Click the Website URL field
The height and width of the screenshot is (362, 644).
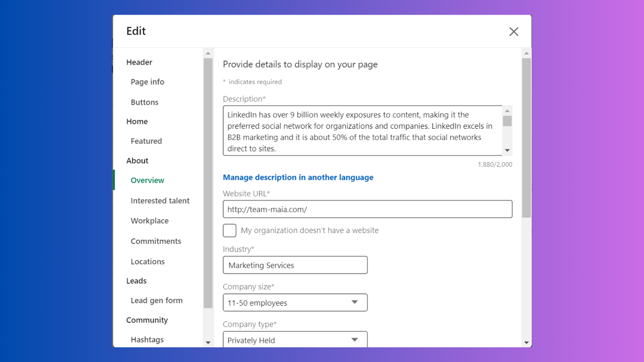[367, 209]
